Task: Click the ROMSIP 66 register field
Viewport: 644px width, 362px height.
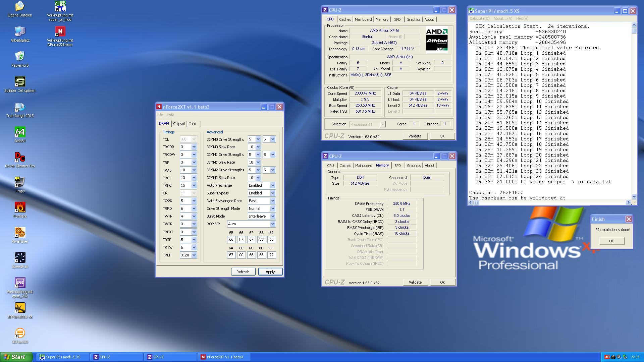Action: point(241,240)
